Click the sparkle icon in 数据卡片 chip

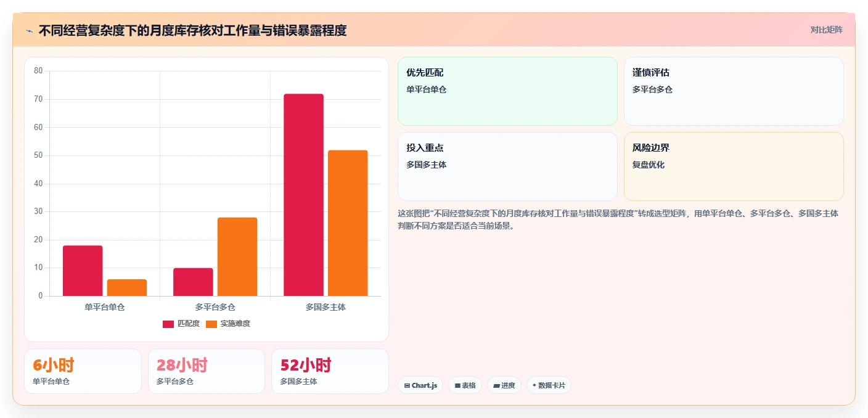534,385
